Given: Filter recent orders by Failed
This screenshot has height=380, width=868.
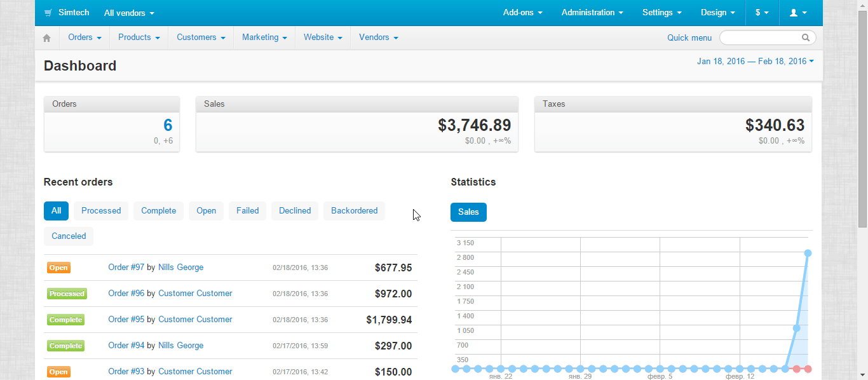Looking at the screenshot, I should pos(248,211).
